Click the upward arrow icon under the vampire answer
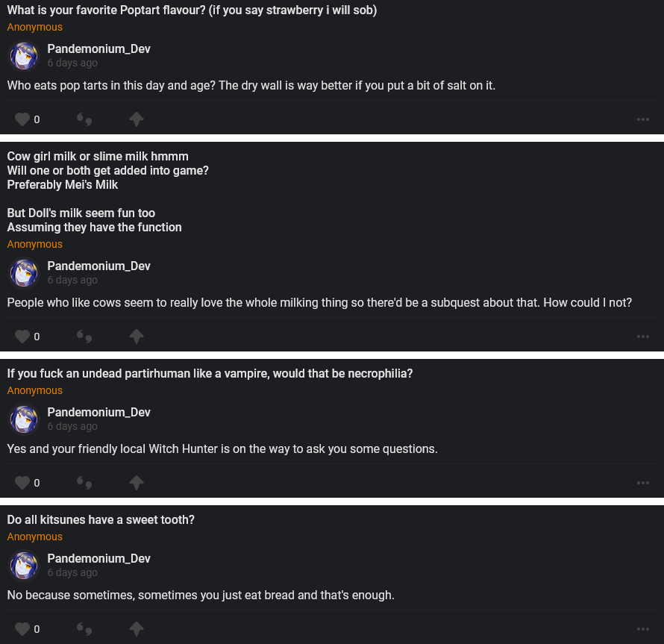 [x=136, y=483]
